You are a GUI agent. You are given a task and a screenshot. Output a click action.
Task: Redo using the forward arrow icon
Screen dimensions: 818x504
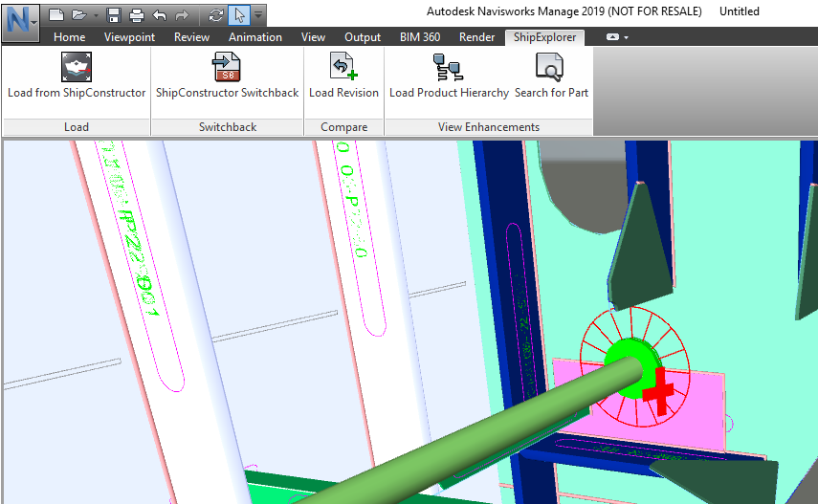[x=182, y=15]
